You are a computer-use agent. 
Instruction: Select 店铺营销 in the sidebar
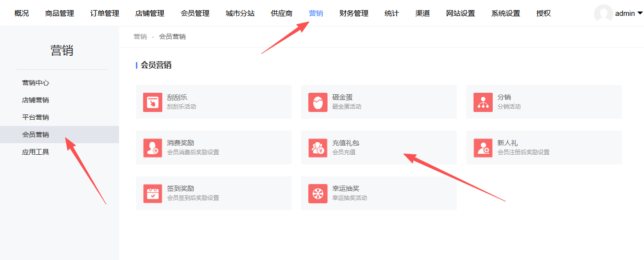tap(36, 100)
